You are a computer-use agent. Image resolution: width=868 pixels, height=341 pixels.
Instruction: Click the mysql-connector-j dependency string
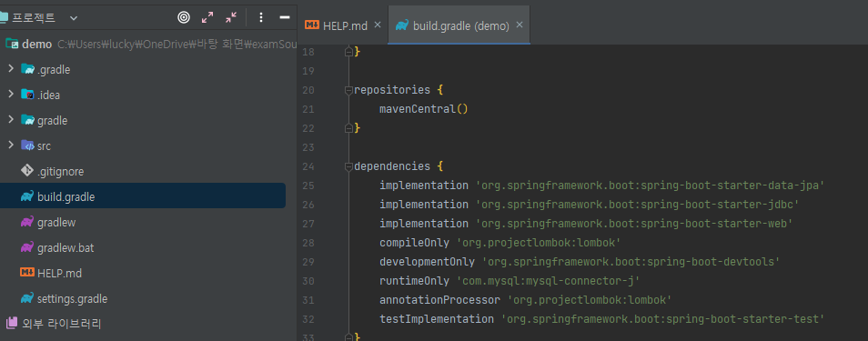[x=548, y=281]
